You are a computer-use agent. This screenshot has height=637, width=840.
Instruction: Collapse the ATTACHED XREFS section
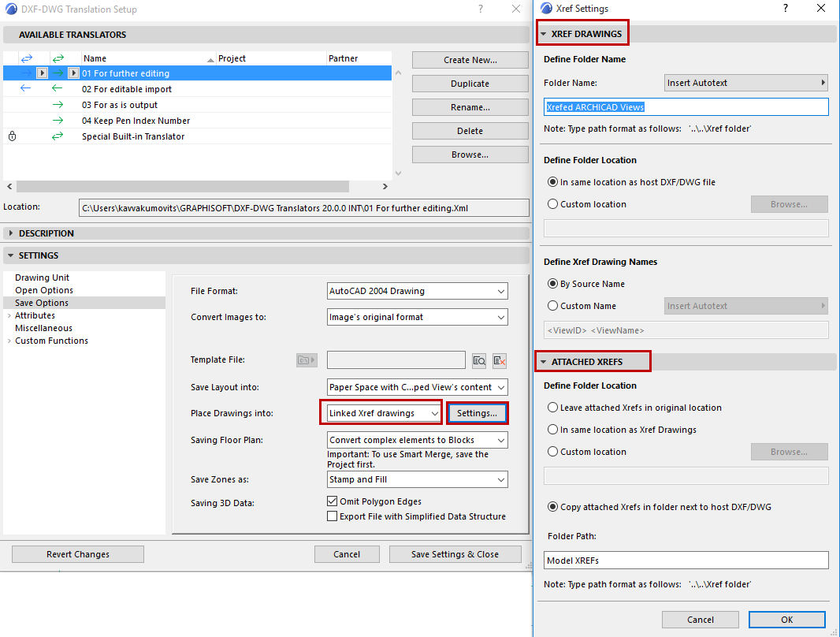click(x=543, y=362)
